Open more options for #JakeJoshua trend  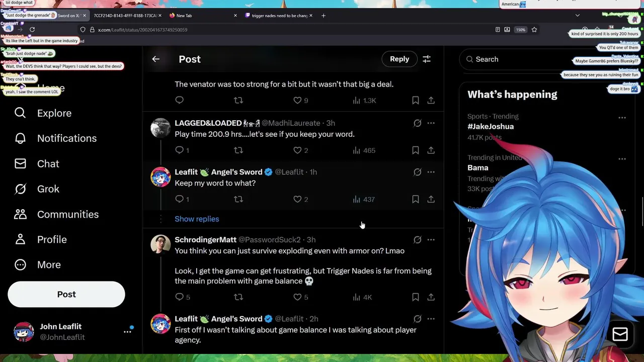pos(622,118)
